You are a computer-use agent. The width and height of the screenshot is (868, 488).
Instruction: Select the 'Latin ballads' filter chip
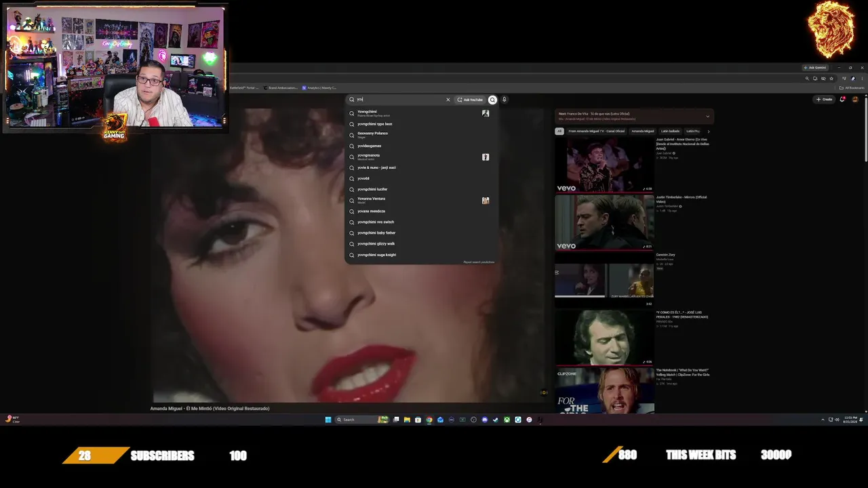[670, 131]
